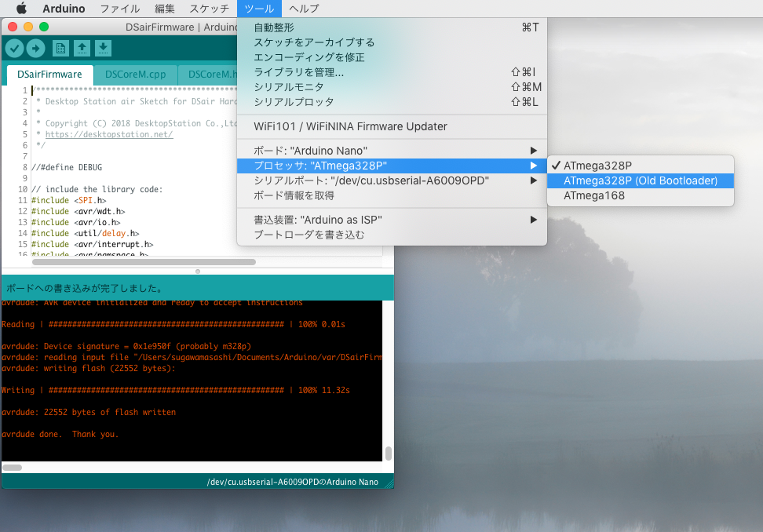Screen dimensions: 763x532
Task: Click the Save sketch (down arrow) icon
Action: 103,48
